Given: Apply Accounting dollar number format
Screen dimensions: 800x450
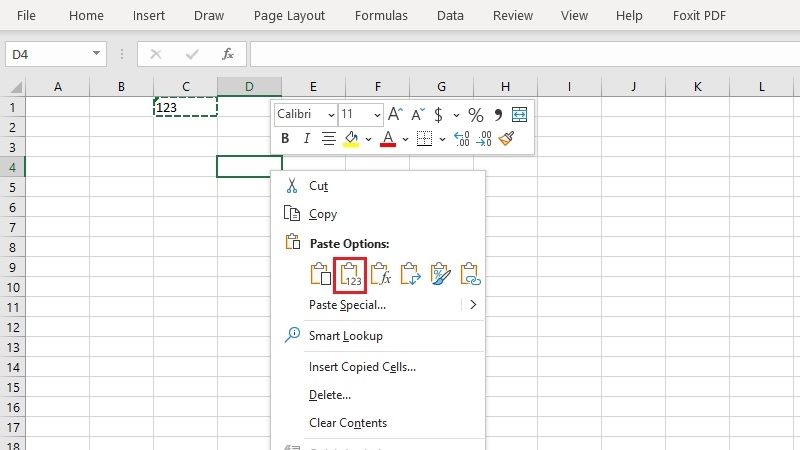Looking at the screenshot, I should coord(438,114).
